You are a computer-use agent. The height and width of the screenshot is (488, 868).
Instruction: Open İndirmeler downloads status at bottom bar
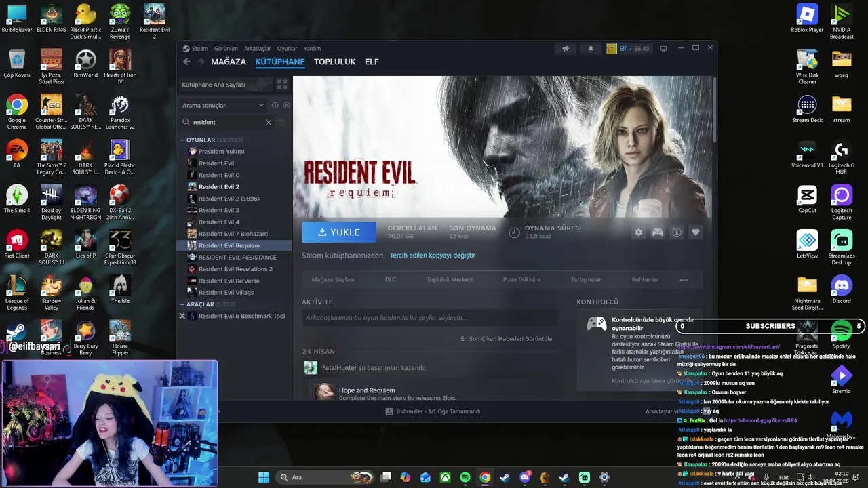[x=433, y=411]
